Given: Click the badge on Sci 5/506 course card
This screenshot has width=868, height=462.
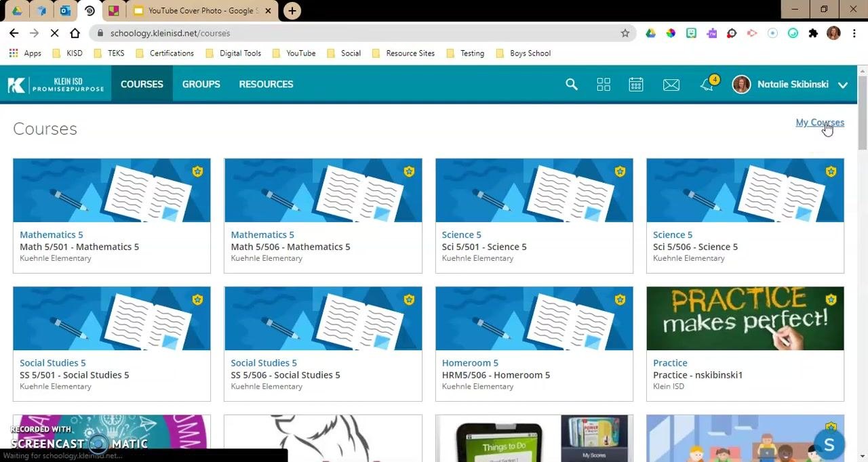Looking at the screenshot, I should click(x=831, y=171).
